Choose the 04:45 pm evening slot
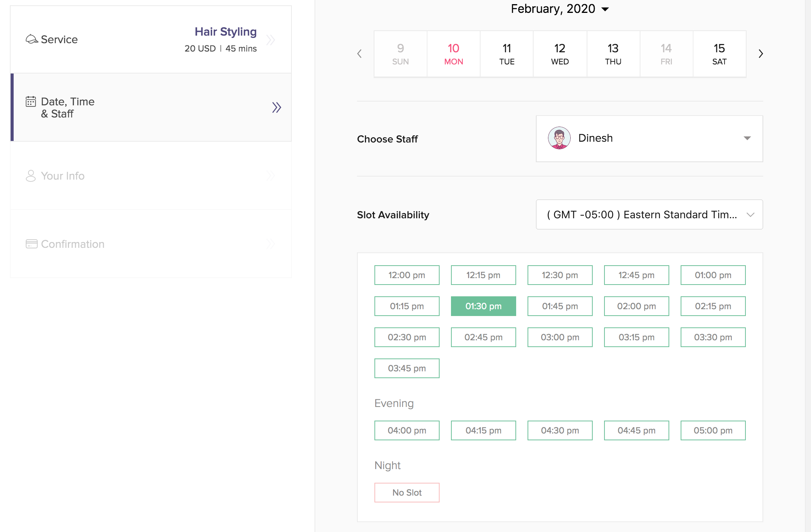This screenshot has height=532, width=811. [636, 430]
